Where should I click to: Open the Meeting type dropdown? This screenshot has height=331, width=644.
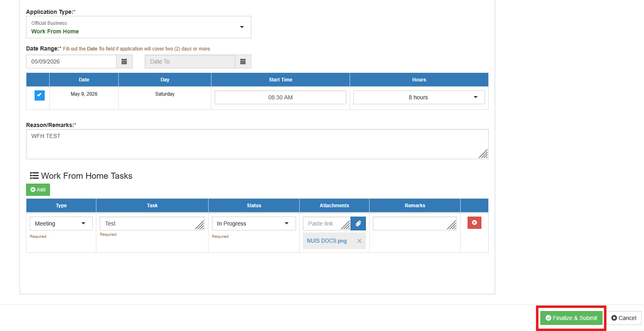click(61, 224)
